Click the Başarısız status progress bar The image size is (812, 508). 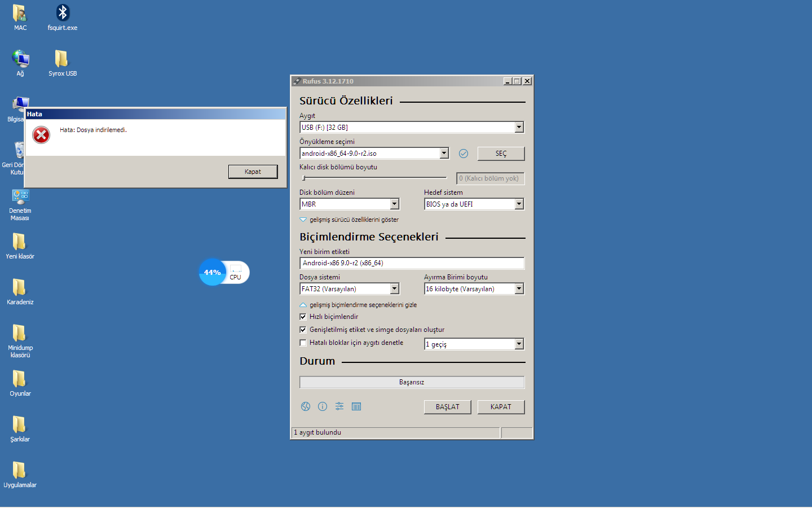(x=412, y=382)
